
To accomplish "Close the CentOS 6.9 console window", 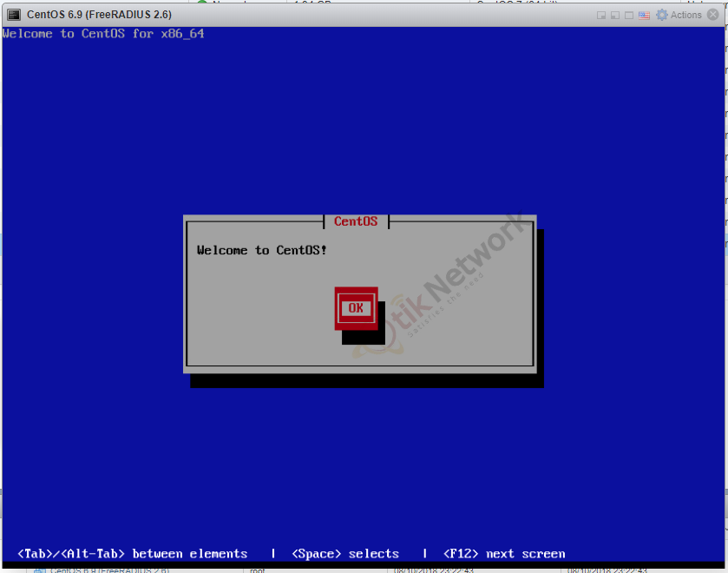I will [x=712, y=15].
